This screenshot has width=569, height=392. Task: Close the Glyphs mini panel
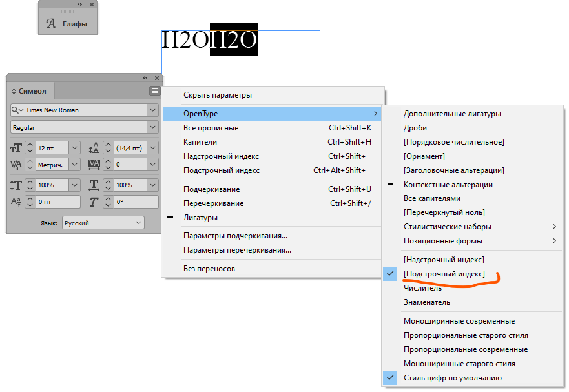tap(92, 5)
